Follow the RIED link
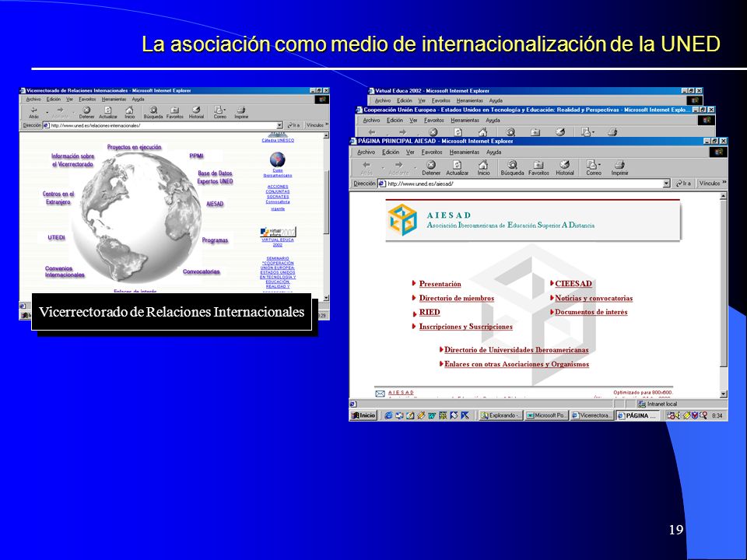747x560 pixels. coord(430,313)
